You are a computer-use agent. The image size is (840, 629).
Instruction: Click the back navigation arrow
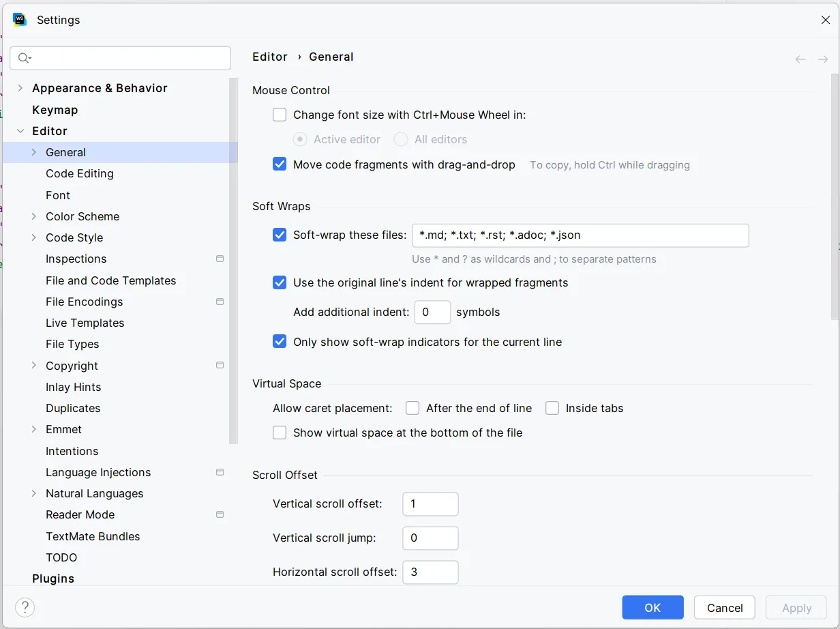[800, 59]
